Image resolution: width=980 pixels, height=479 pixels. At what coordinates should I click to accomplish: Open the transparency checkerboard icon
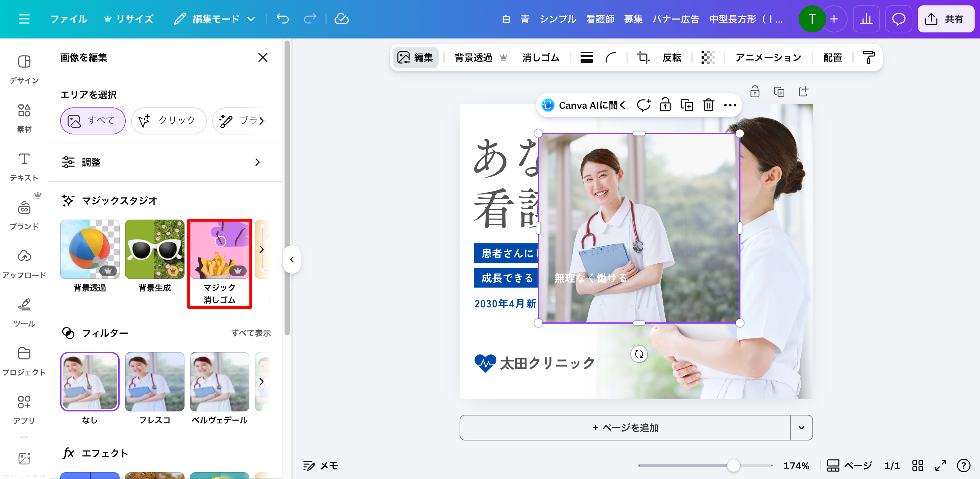[x=708, y=58]
